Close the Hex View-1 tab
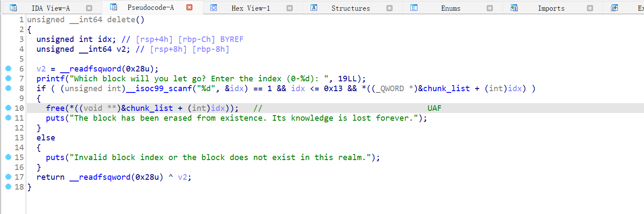644x214 pixels. point(290,8)
